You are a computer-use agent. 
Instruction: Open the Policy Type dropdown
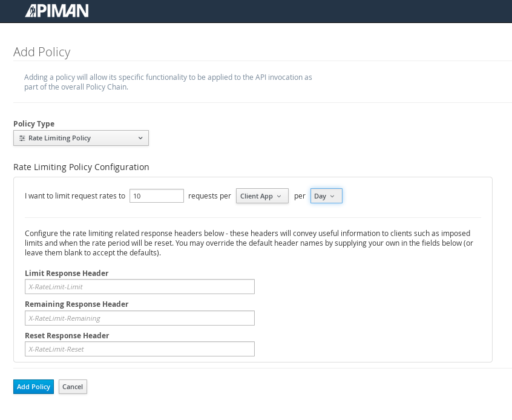[x=81, y=138]
